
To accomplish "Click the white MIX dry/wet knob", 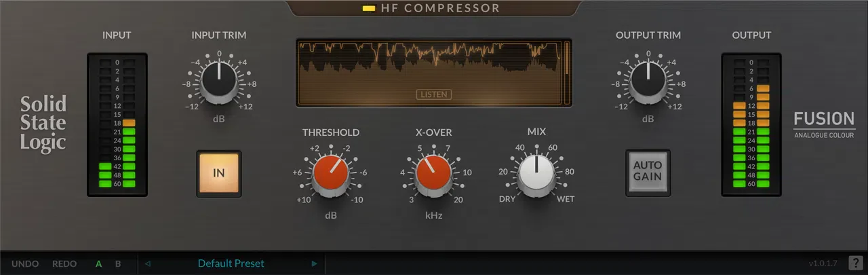I will pyautogui.click(x=536, y=173).
